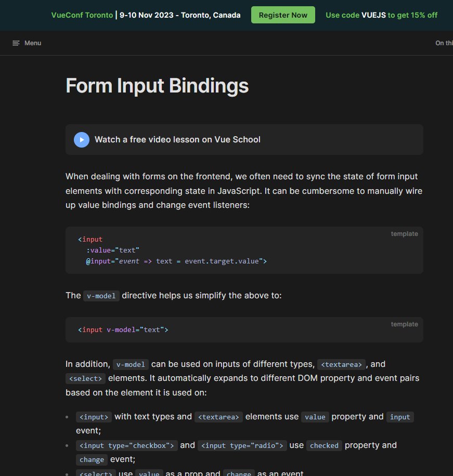Click 'change' inline code before 'event;'
Image resolution: width=453 pixels, height=476 pixels.
pyautogui.click(x=92, y=460)
